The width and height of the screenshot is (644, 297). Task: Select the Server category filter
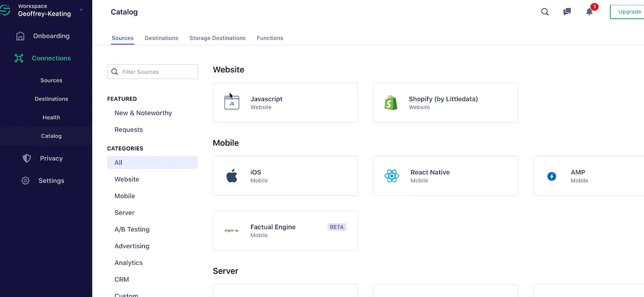124,213
